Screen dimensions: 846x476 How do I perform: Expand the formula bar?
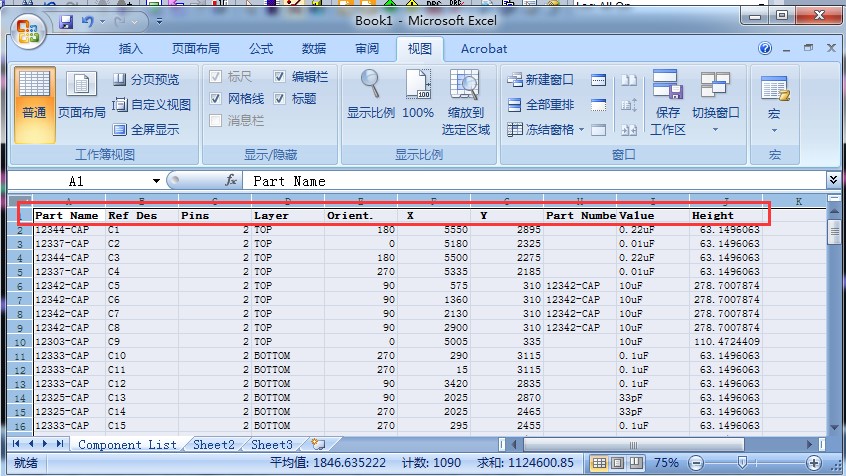pyautogui.click(x=833, y=179)
